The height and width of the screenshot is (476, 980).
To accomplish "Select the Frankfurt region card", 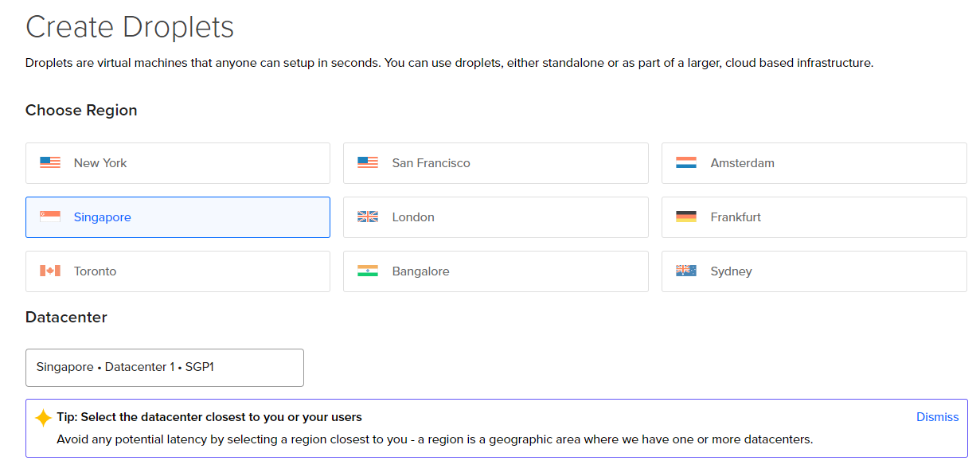I will pyautogui.click(x=814, y=217).
